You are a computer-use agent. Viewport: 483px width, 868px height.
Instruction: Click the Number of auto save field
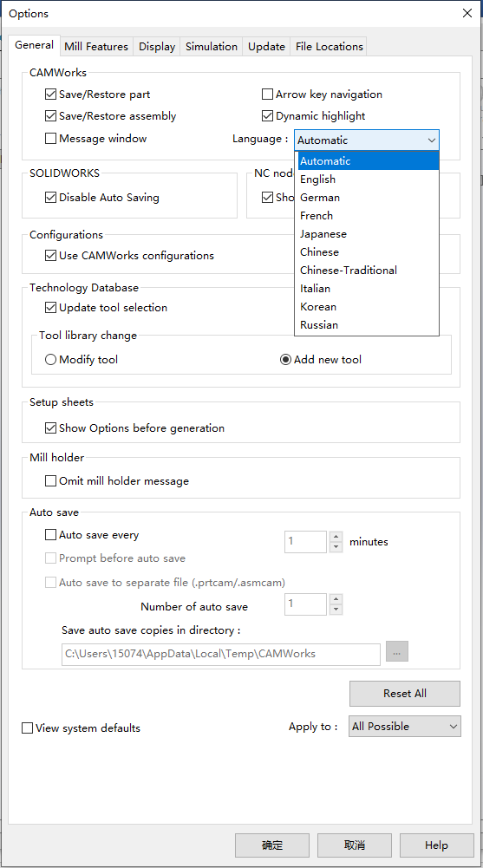coord(306,604)
